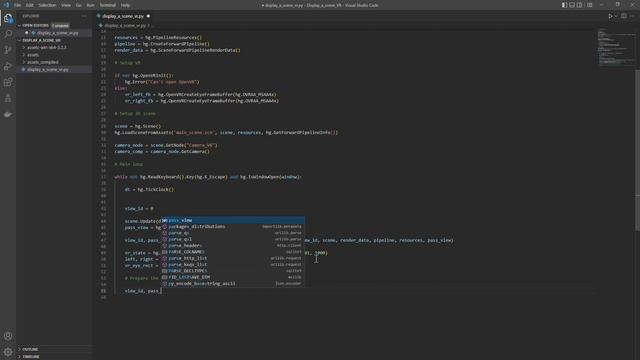Viewport: 640px width, 360px height.
Task: Choose the parse_headers suggestion
Action: point(233,246)
